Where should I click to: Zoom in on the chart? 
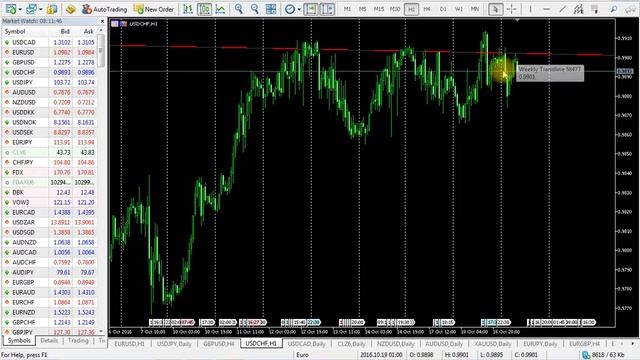pyautogui.click(x=239, y=9)
